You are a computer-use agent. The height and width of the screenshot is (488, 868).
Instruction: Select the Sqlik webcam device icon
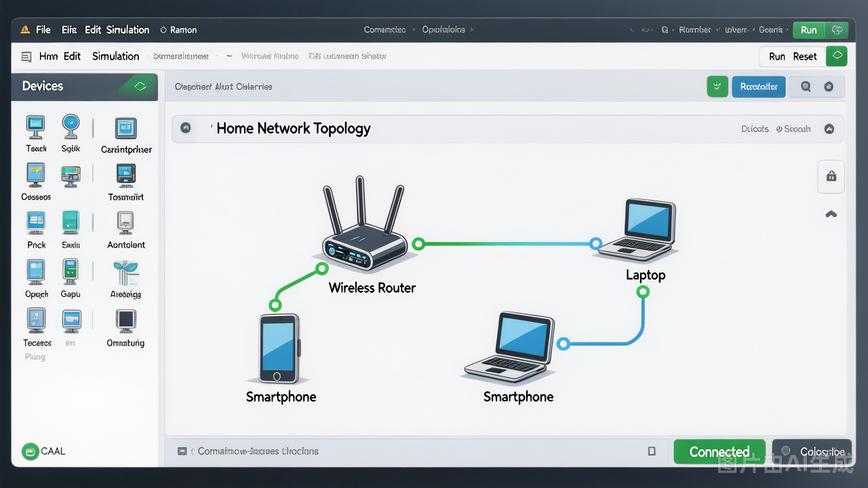pos(71,127)
